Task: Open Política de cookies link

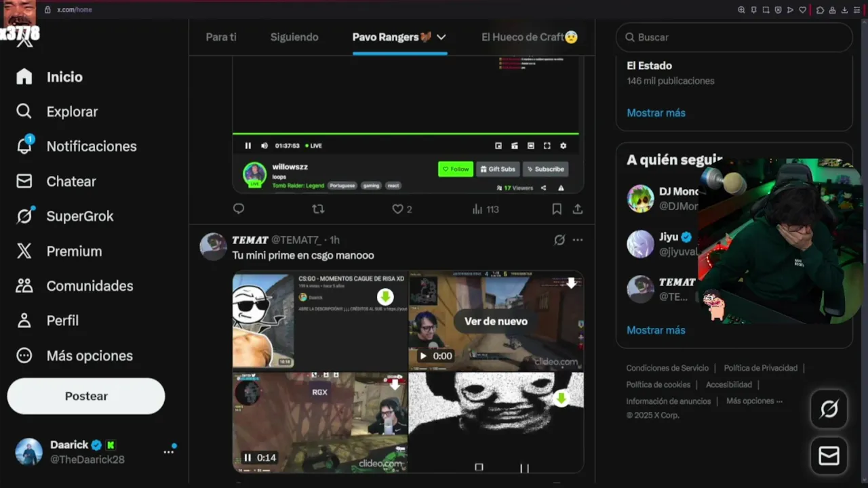Action: pyautogui.click(x=658, y=384)
